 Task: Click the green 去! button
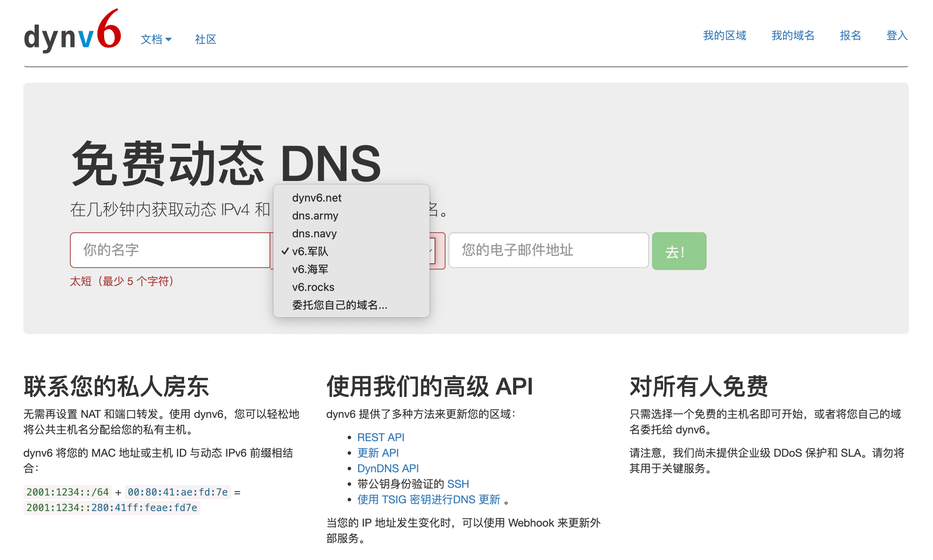(679, 251)
